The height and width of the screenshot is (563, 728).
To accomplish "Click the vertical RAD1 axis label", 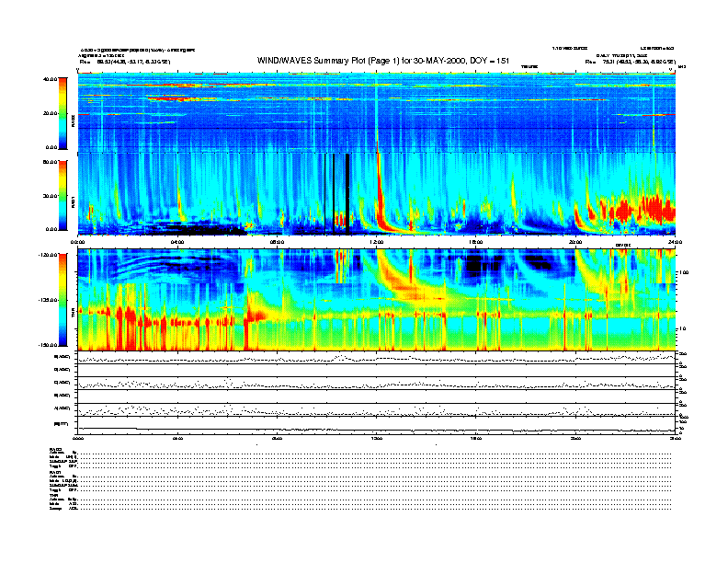I will tap(73, 202).
